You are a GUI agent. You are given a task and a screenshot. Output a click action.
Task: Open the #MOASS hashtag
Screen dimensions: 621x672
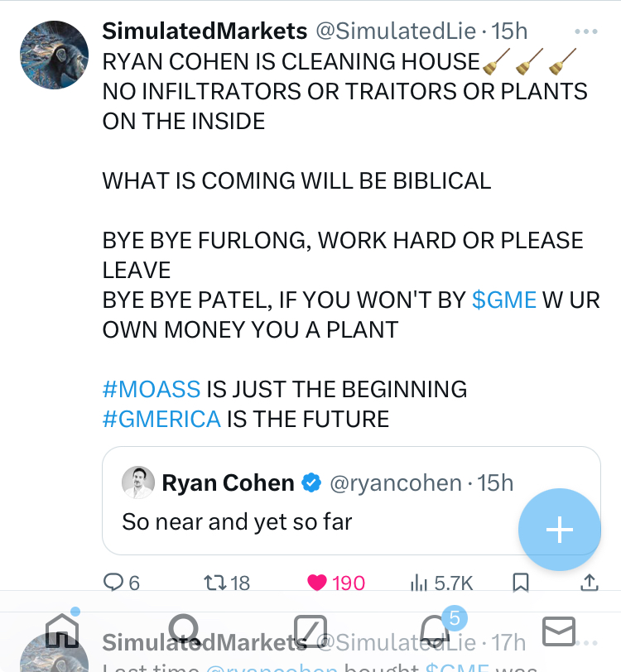pyautogui.click(x=152, y=388)
